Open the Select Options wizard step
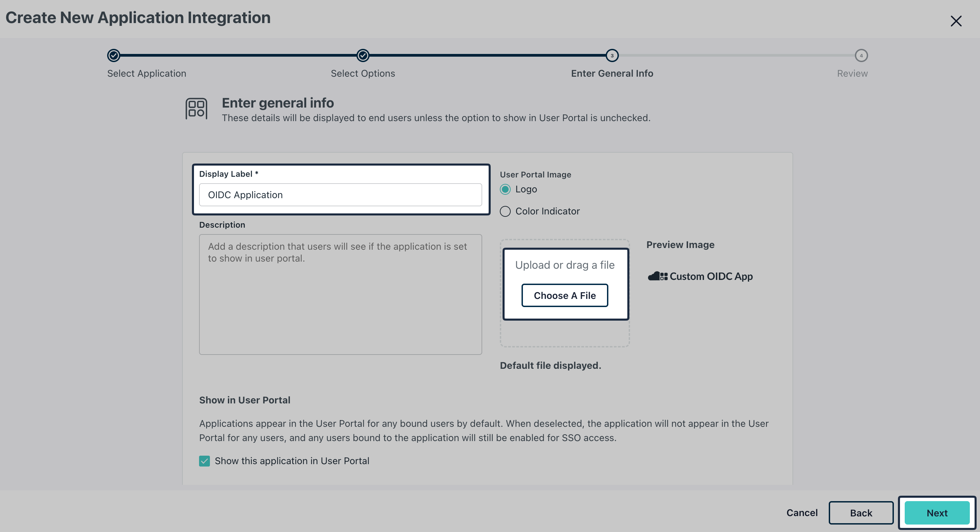980x532 pixels. click(x=362, y=73)
